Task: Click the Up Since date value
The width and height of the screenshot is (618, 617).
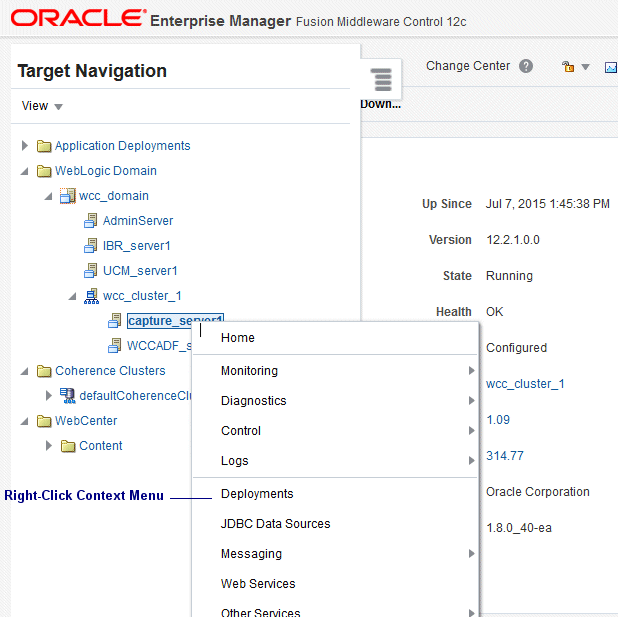Action: click(x=548, y=204)
